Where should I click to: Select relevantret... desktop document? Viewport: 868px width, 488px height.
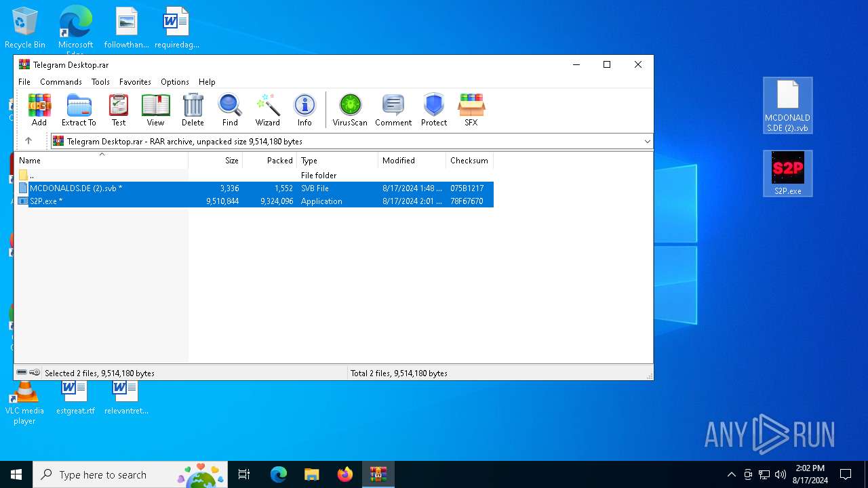pyautogui.click(x=126, y=398)
